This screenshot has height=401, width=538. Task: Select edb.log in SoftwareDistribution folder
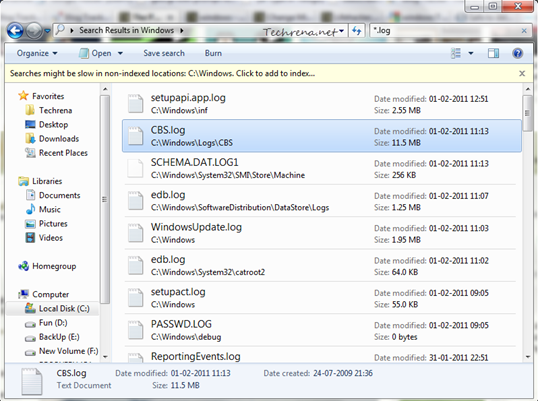(x=321, y=201)
